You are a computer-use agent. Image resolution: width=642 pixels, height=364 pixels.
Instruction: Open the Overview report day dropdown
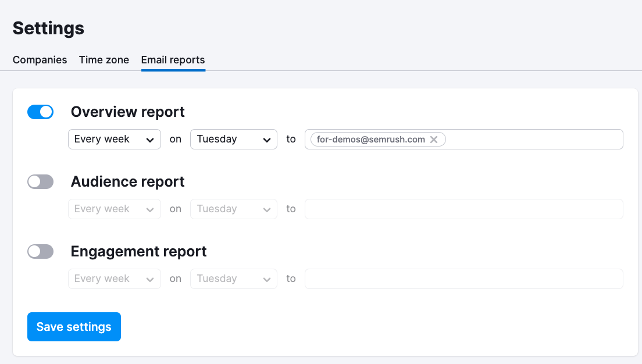pos(233,140)
